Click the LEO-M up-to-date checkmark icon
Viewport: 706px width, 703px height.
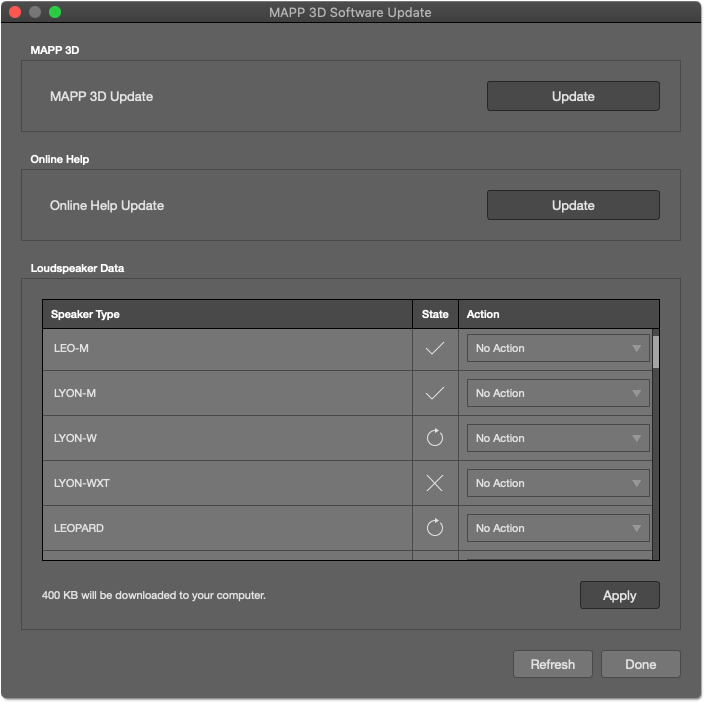[x=435, y=348]
